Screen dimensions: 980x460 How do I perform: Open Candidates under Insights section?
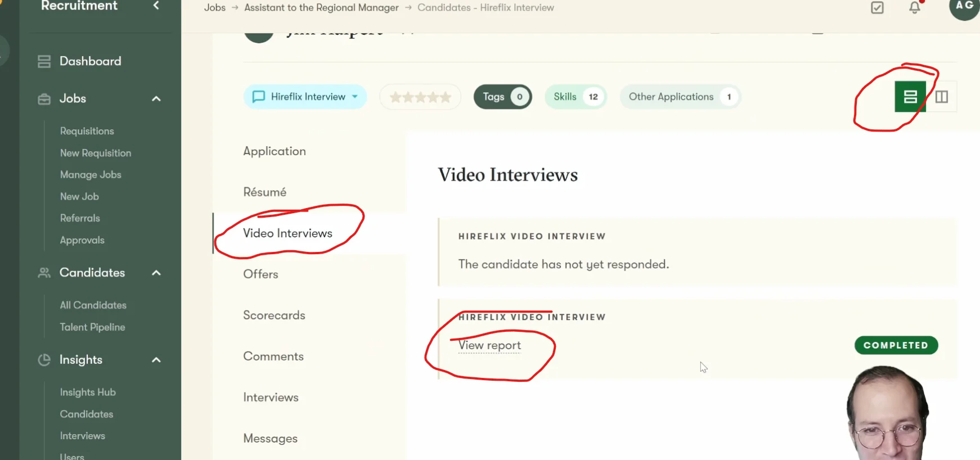pos(87,414)
